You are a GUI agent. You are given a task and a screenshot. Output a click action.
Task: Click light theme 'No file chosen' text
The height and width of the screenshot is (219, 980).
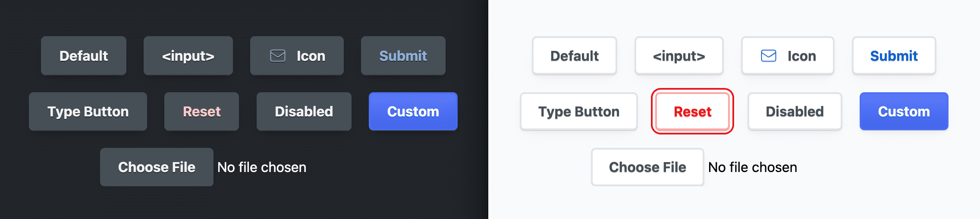(x=753, y=167)
